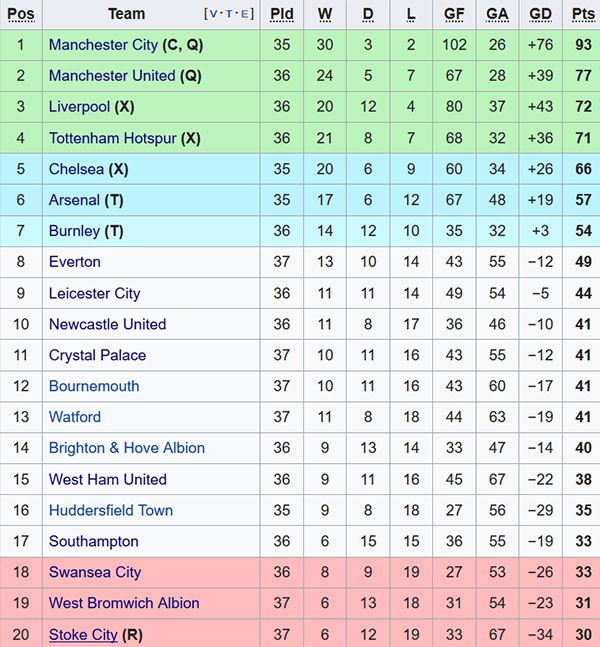Click the Pts column header
The image size is (600, 647).
(583, 14)
